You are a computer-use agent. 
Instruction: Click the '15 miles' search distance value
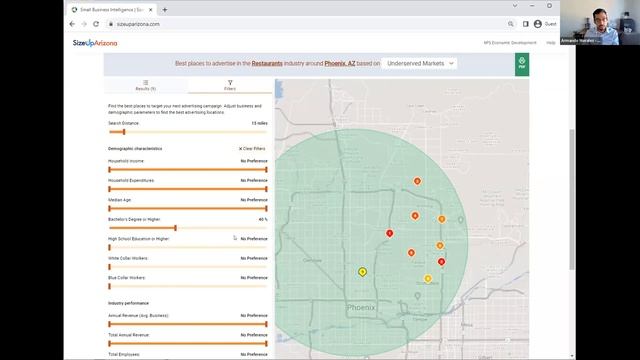click(x=259, y=123)
